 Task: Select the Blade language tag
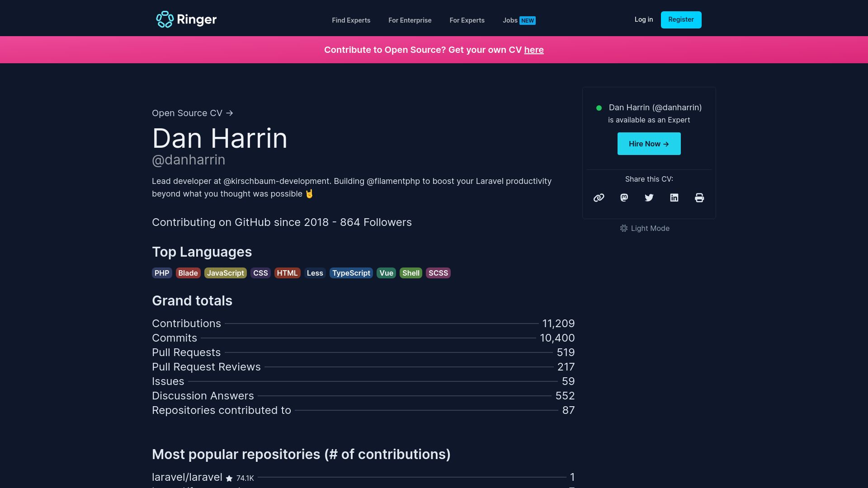188,273
